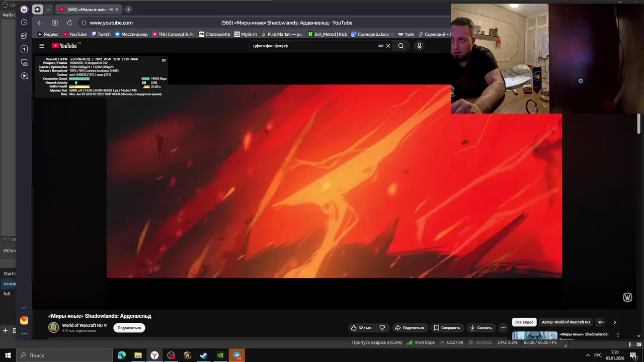Open the 1win bookmark

click(x=406, y=34)
